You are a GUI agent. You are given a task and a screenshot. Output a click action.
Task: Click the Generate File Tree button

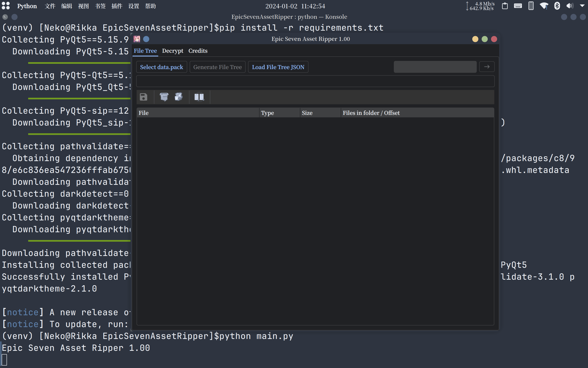click(x=217, y=67)
